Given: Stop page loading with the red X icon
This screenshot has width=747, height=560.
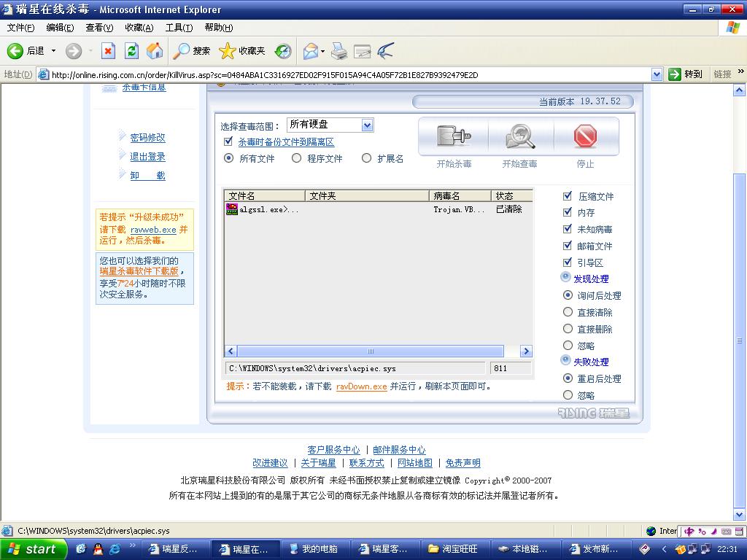Looking at the screenshot, I should point(108,51).
